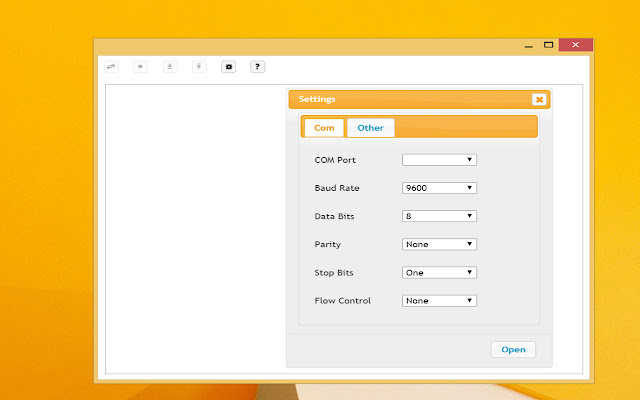
Task: Click the 'Parity' label
Action: pos(327,244)
